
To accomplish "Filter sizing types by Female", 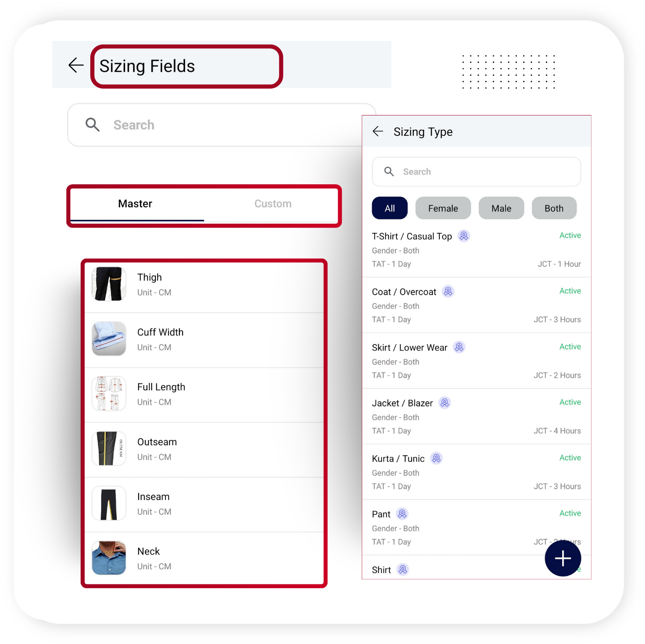I will click(443, 208).
